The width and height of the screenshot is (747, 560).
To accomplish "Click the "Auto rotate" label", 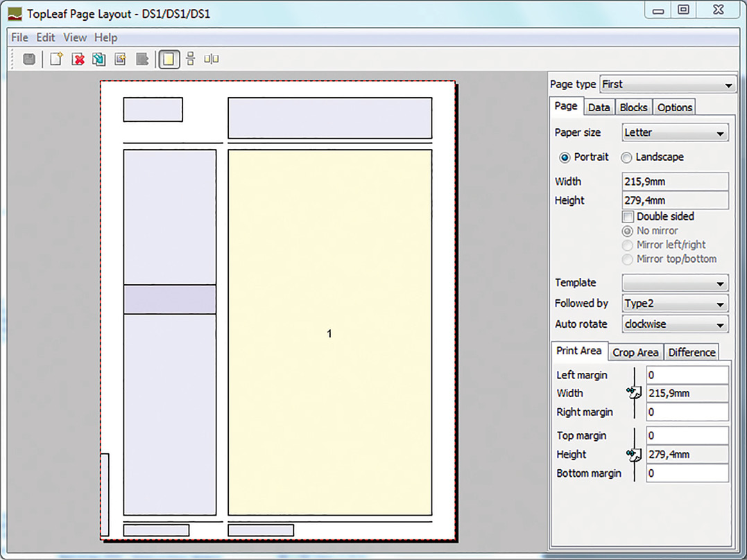I will coord(581,324).
